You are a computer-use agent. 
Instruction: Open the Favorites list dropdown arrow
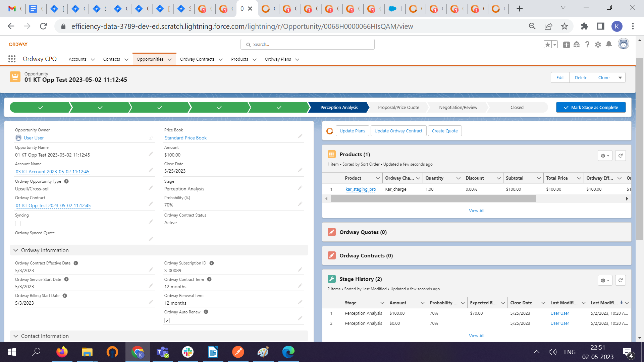pos(554,45)
